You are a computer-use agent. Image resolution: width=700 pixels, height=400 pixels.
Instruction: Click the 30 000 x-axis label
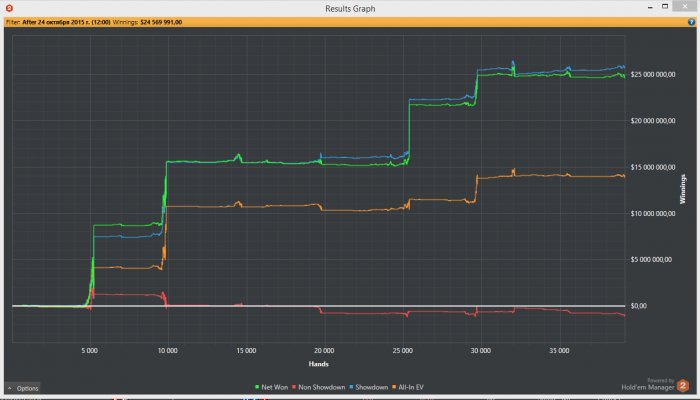[x=481, y=351]
